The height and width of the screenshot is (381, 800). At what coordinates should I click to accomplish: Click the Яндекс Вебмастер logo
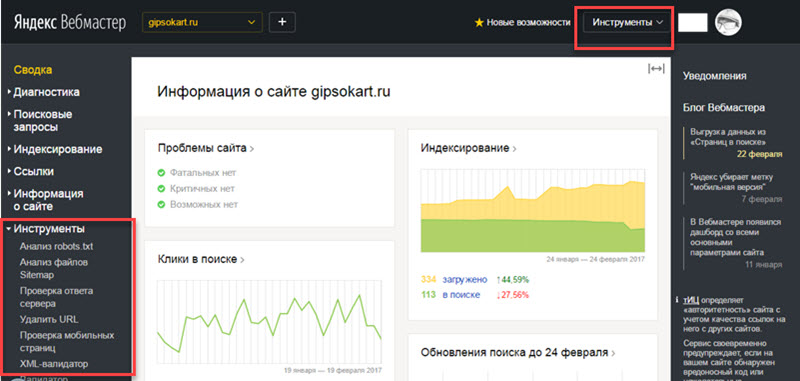click(70, 22)
